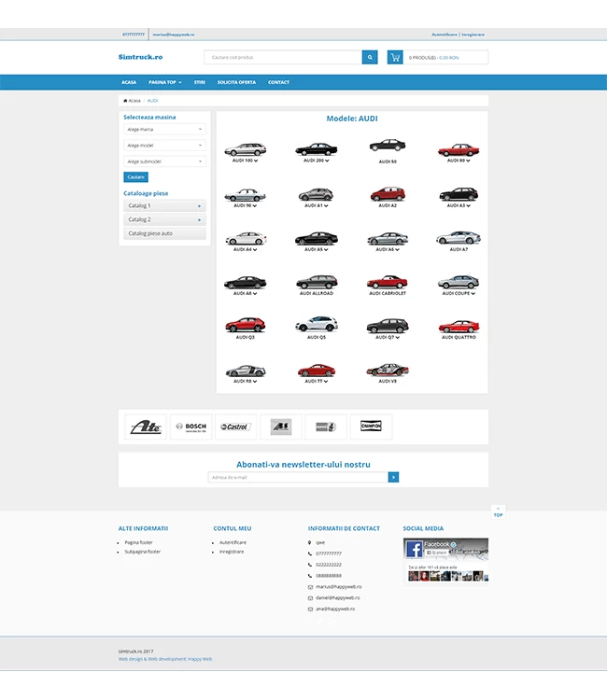The height and width of the screenshot is (700, 607).
Task: Click Happy Web credit link
Action: click(200, 659)
